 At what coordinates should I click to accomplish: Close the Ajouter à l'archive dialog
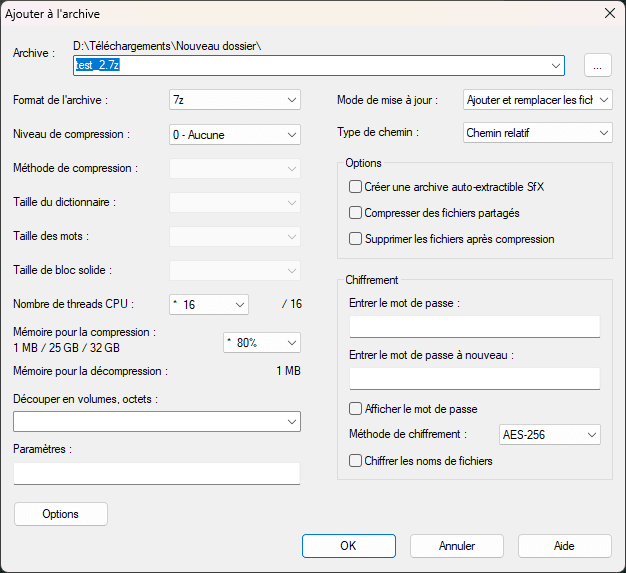click(609, 13)
